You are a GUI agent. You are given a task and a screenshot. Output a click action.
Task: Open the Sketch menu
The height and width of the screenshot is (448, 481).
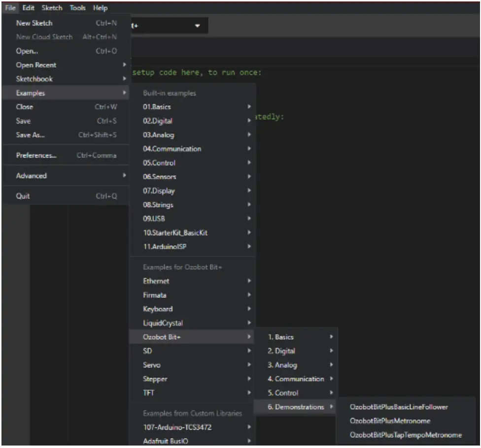click(x=52, y=8)
